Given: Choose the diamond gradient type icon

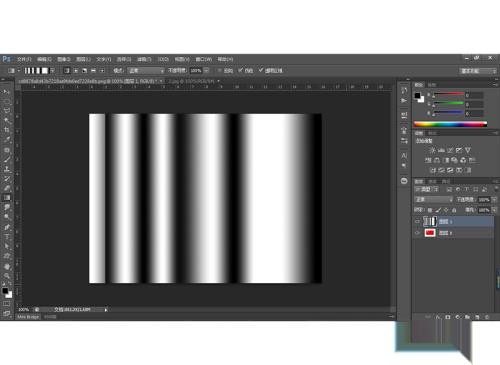Looking at the screenshot, I should (x=102, y=71).
